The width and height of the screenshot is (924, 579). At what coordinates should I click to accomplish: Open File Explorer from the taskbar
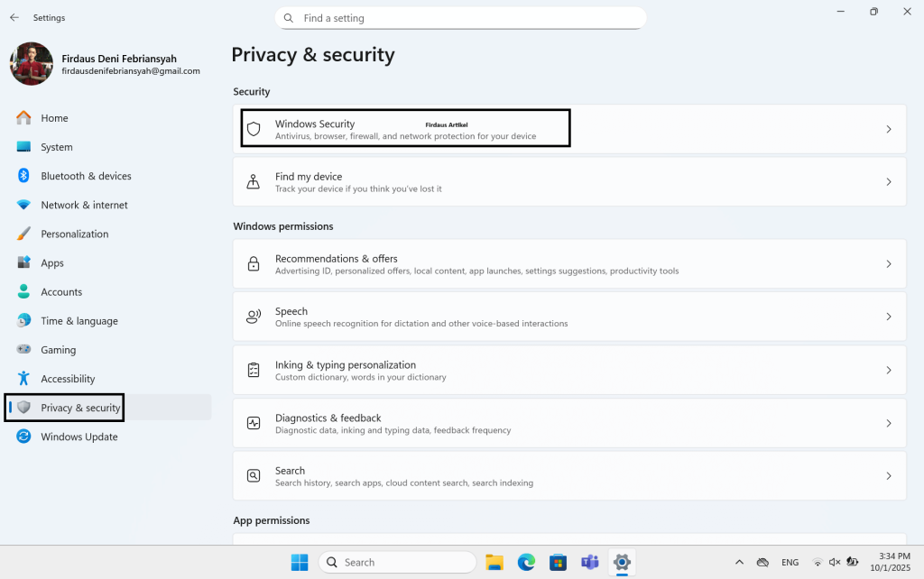tap(494, 562)
